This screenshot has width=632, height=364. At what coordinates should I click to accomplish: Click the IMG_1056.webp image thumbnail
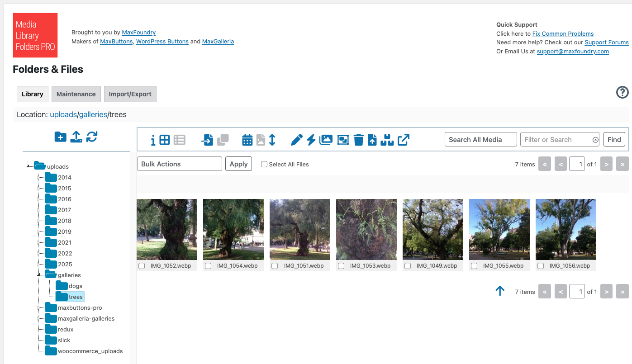click(565, 229)
